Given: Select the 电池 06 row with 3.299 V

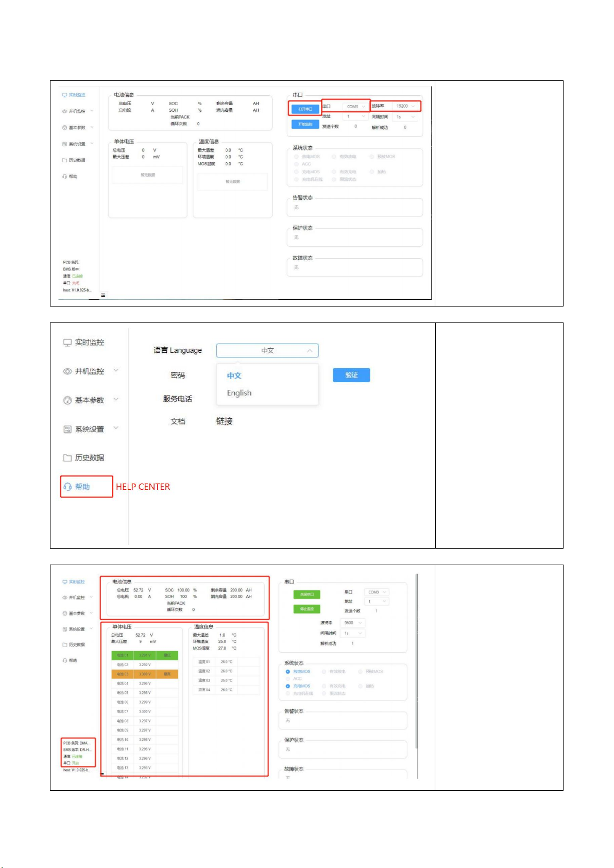Looking at the screenshot, I should click(145, 702).
